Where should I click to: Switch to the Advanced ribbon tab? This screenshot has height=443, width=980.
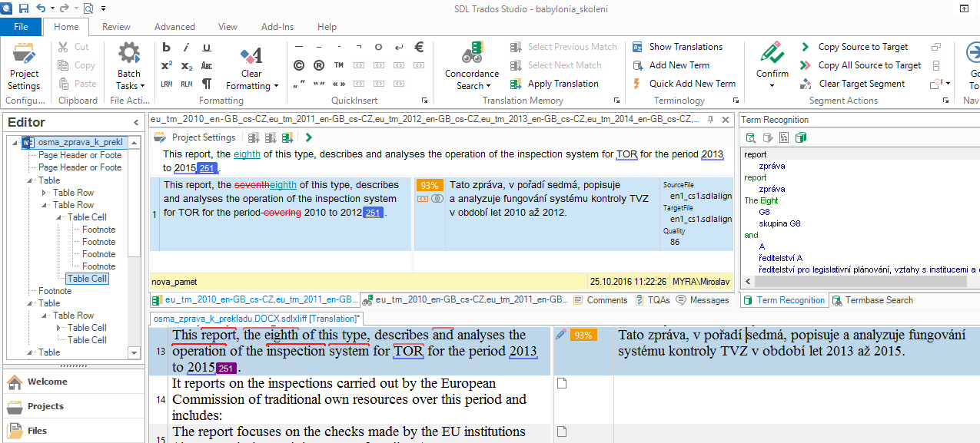174,27
